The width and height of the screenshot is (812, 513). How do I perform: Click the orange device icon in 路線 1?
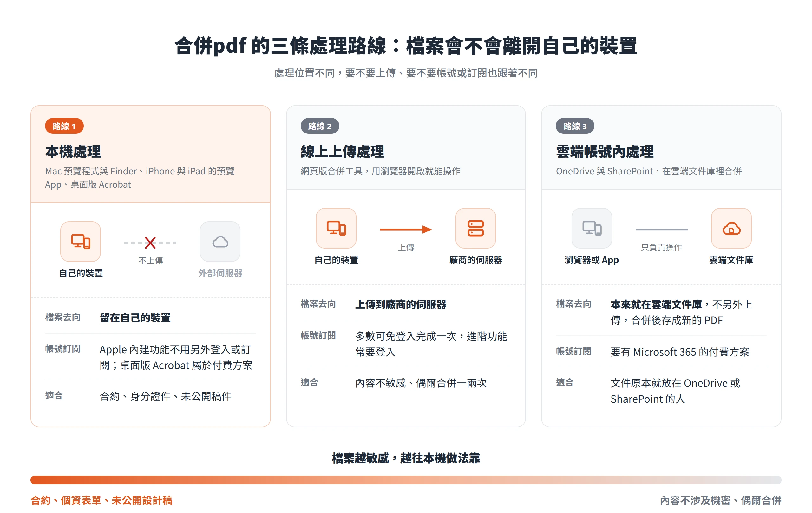click(81, 241)
